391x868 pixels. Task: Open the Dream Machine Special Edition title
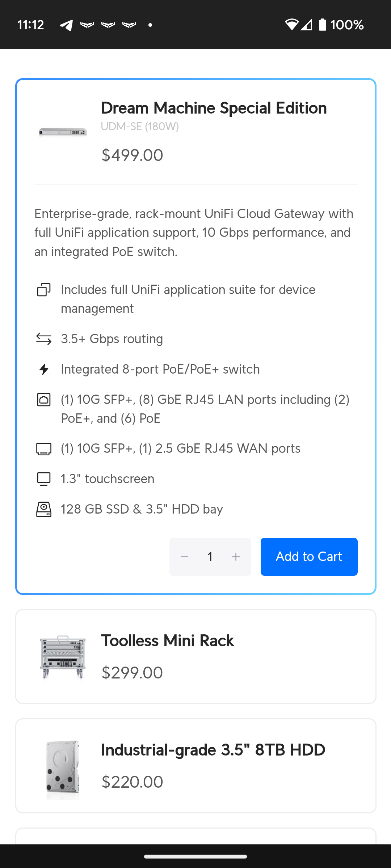[x=214, y=108]
